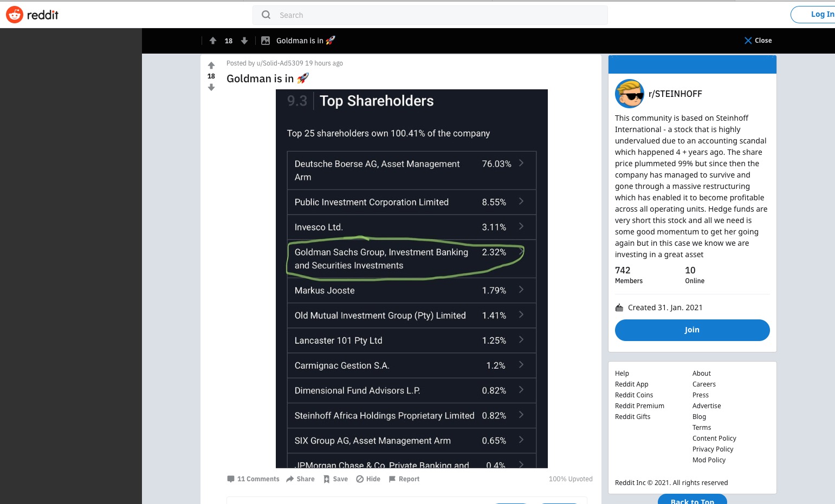
Task: Expand the Markus Jooste row chevron
Action: coord(521,290)
